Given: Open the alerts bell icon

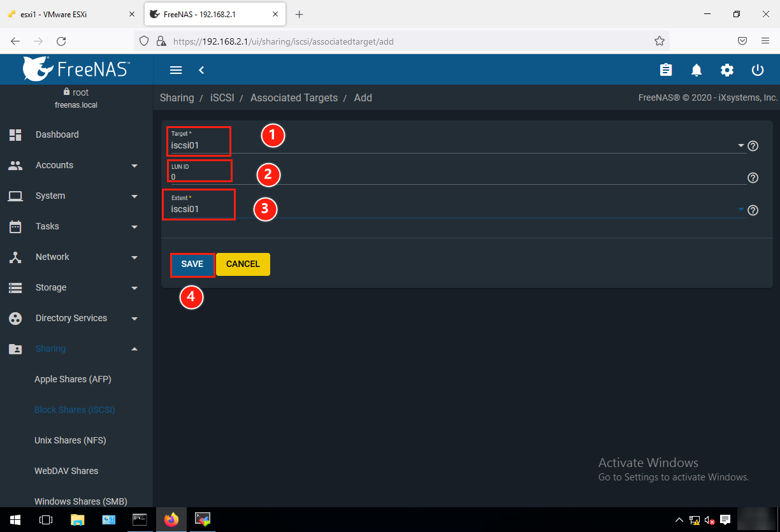Looking at the screenshot, I should tap(697, 70).
